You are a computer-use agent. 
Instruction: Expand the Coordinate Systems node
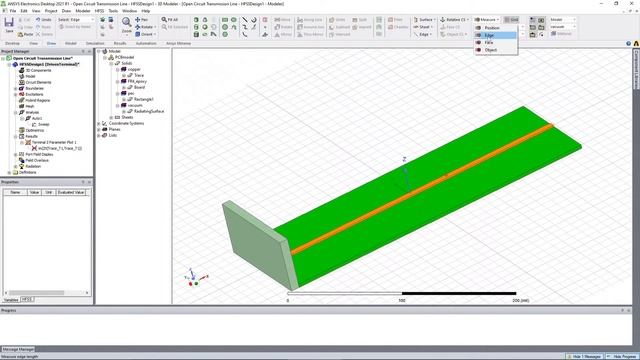[x=99, y=123]
